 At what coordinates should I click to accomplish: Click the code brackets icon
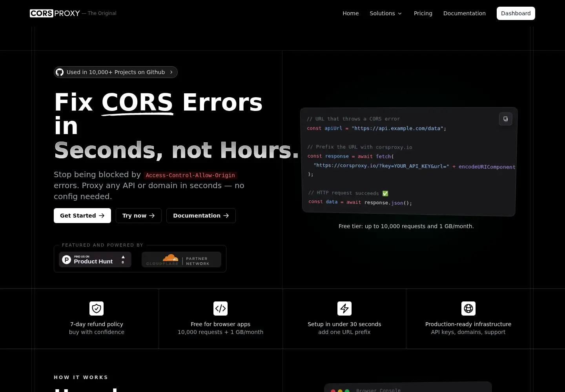click(221, 309)
